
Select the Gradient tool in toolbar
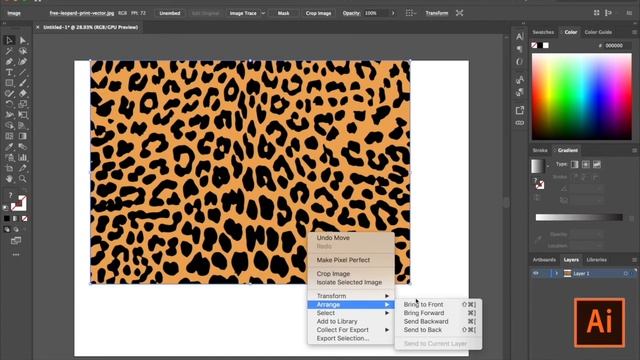pos(23,136)
